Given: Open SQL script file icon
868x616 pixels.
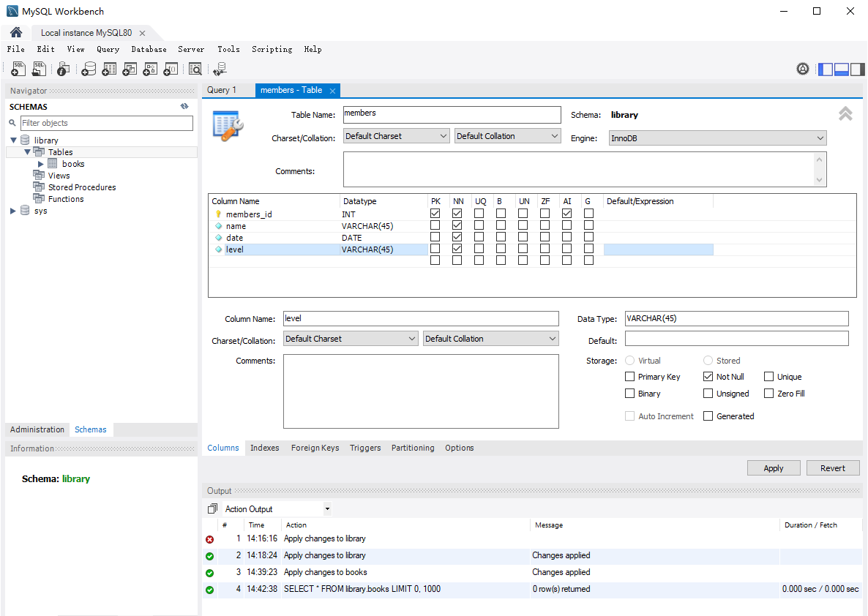Looking at the screenshot, I should [39, 69].
